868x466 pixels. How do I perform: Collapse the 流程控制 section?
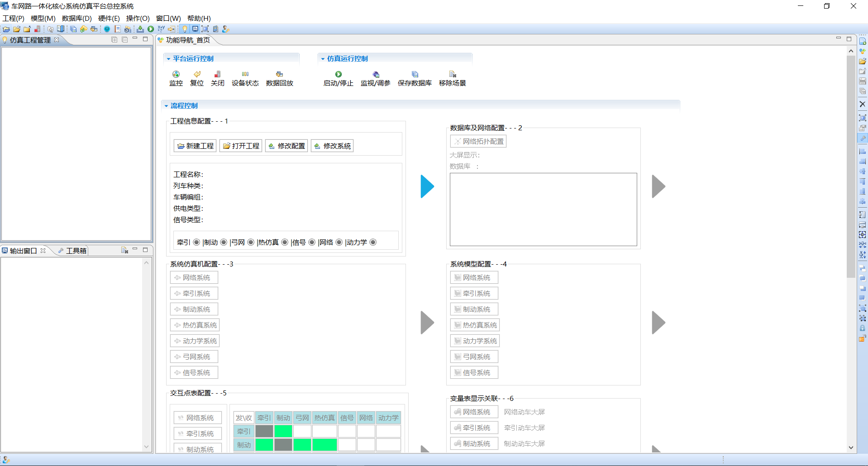pos(166,106)
